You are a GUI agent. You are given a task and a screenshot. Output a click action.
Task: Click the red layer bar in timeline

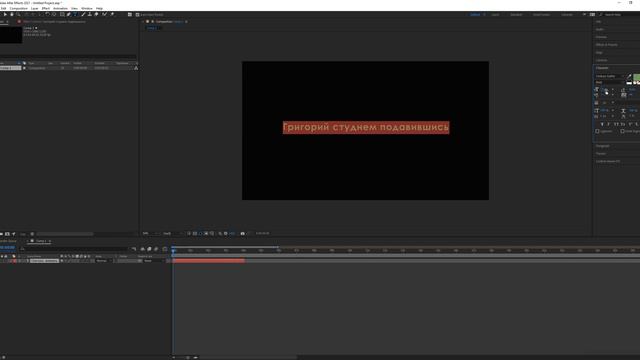tap(209, 261)
